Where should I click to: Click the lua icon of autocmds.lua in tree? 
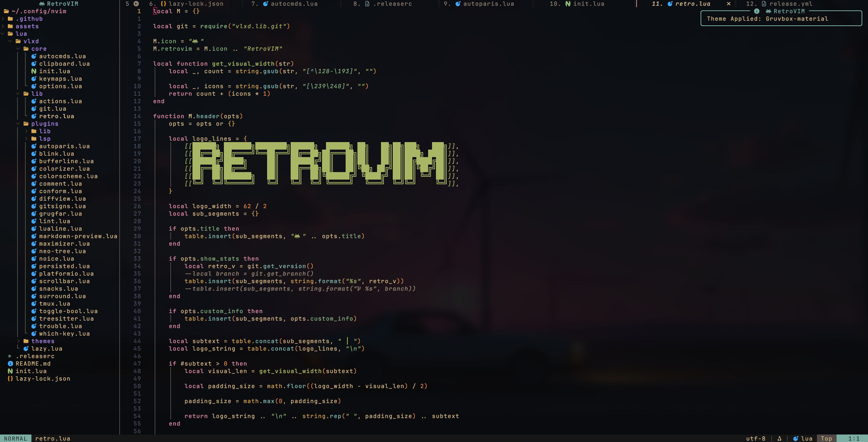pos(34,56)
